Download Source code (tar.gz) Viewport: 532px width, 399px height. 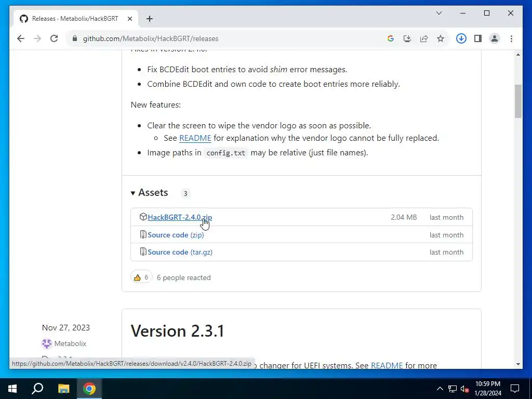[x=180, y=252]
